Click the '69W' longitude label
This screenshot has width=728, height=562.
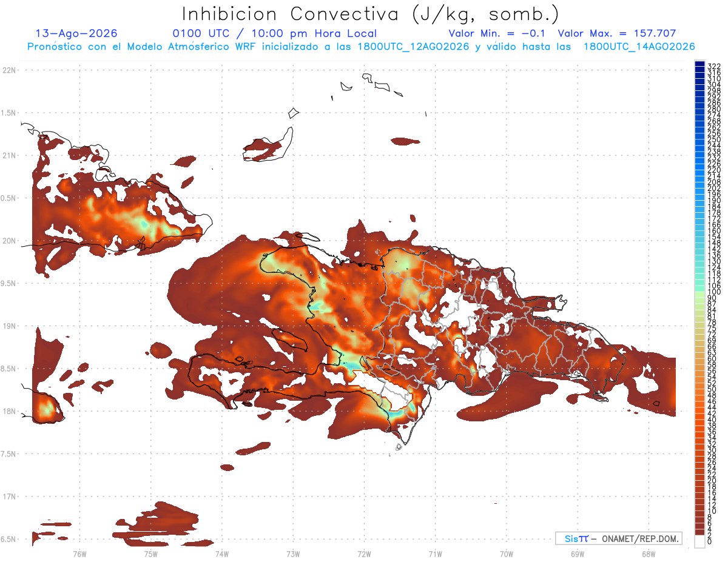tap(578, 553)
